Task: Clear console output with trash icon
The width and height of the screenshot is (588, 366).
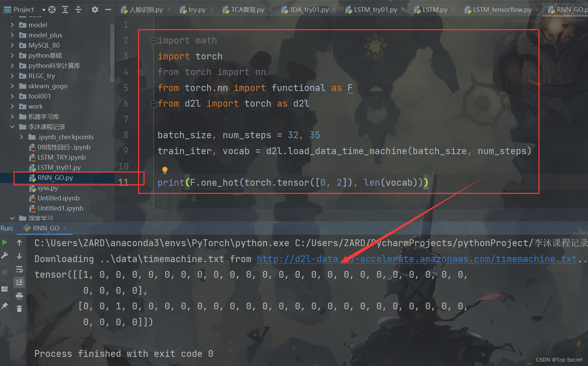Action: [x=19, y=309]
